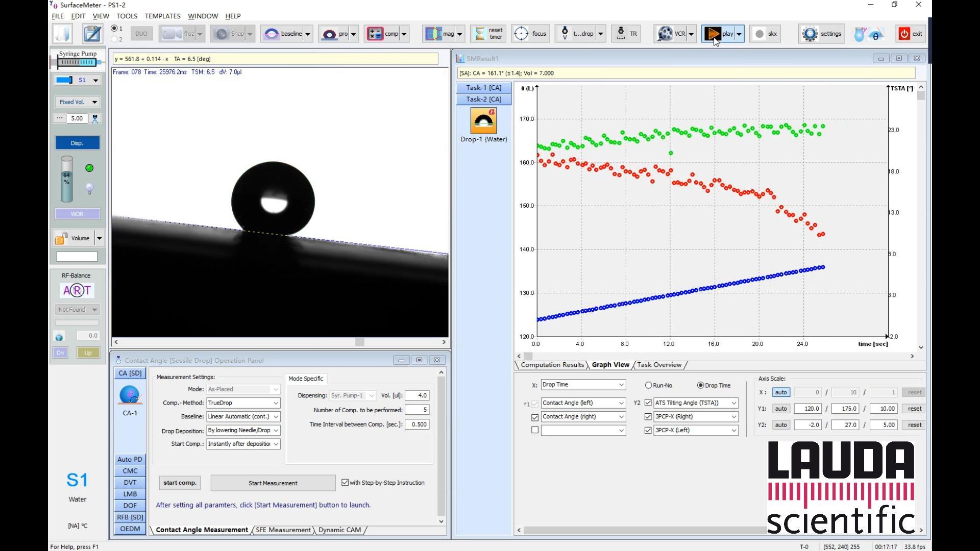Click the volume lock icon

coord(61,238)
